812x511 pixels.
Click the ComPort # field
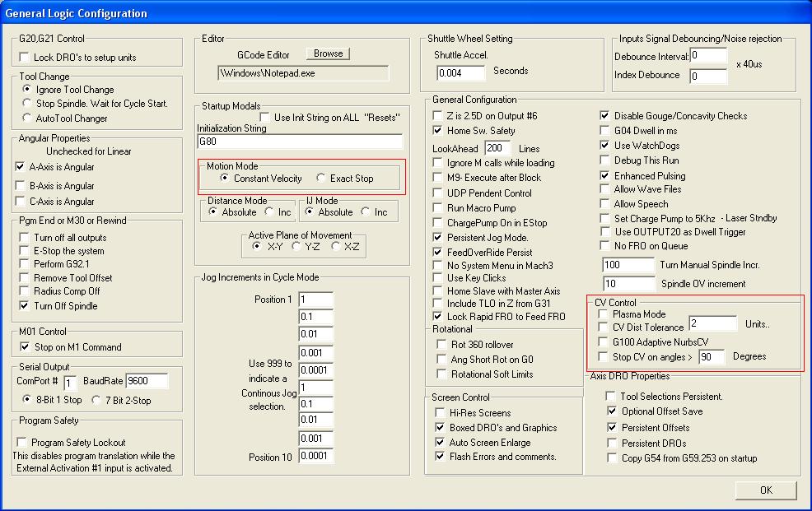point(70,383)
